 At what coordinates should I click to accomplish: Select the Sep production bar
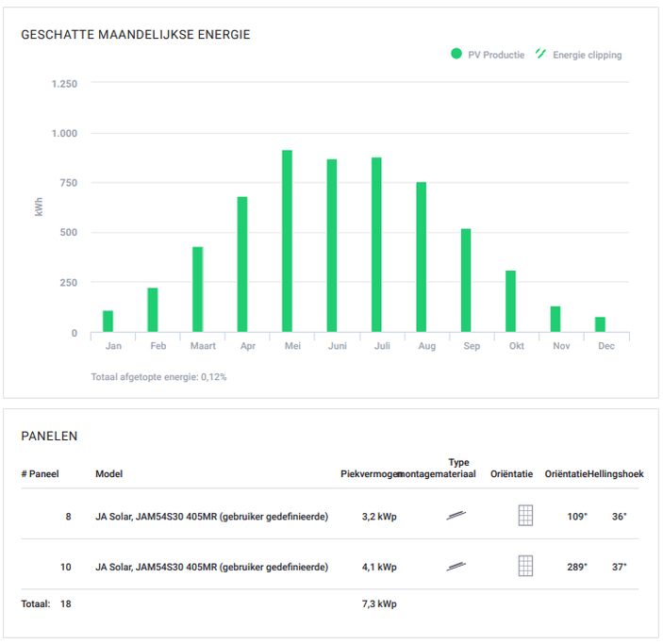click(466, 280)
